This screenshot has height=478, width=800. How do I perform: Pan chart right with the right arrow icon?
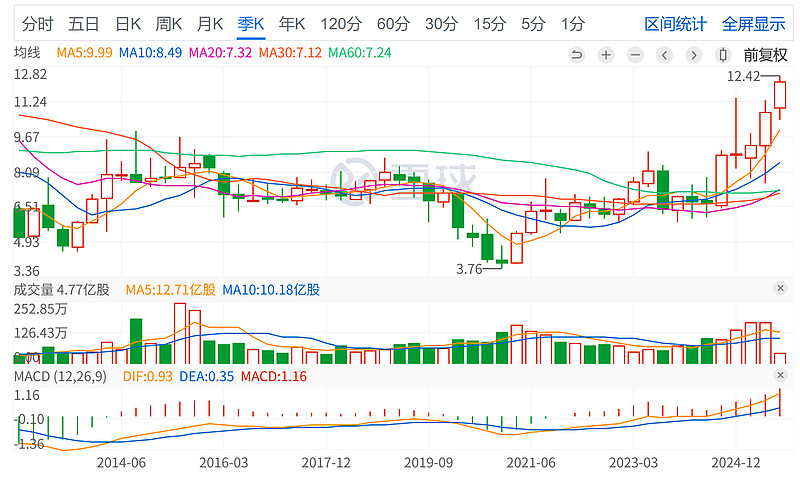coord(693,55)
